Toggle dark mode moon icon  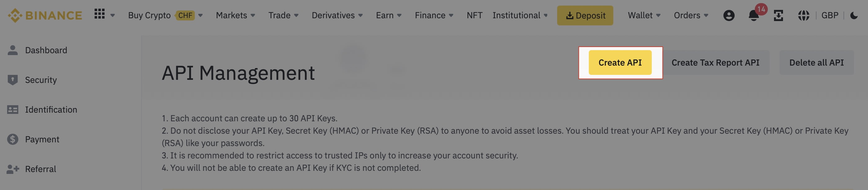pos(853,15)
